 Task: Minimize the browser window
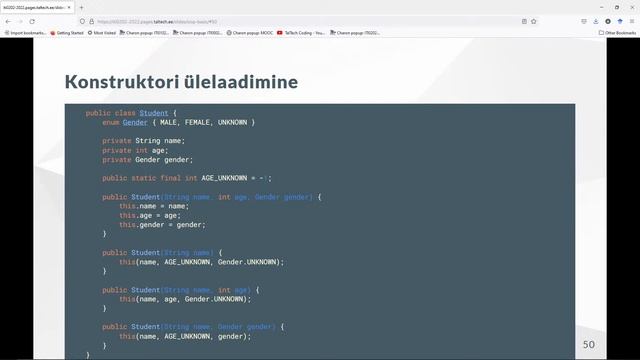pyautogui.click(x=602, y=7)
